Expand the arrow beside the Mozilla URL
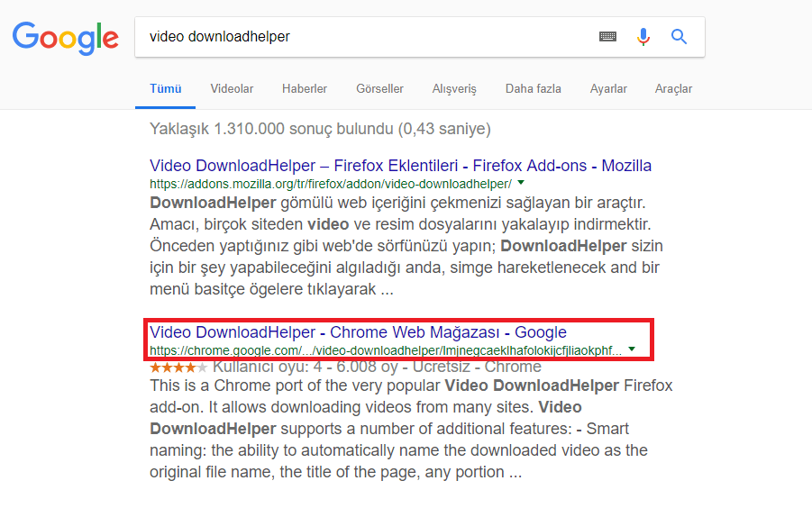 pos(521,183)
